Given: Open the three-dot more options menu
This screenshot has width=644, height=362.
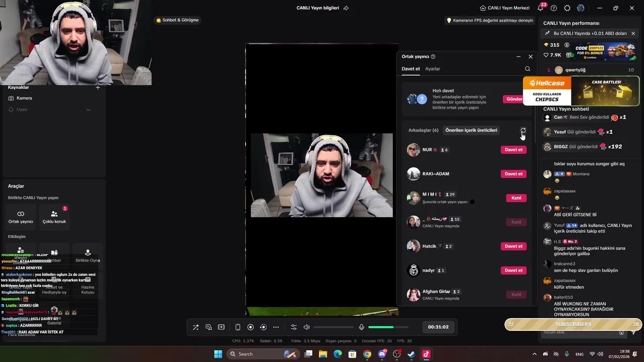Looking at the screenshot, I should 276,327.
